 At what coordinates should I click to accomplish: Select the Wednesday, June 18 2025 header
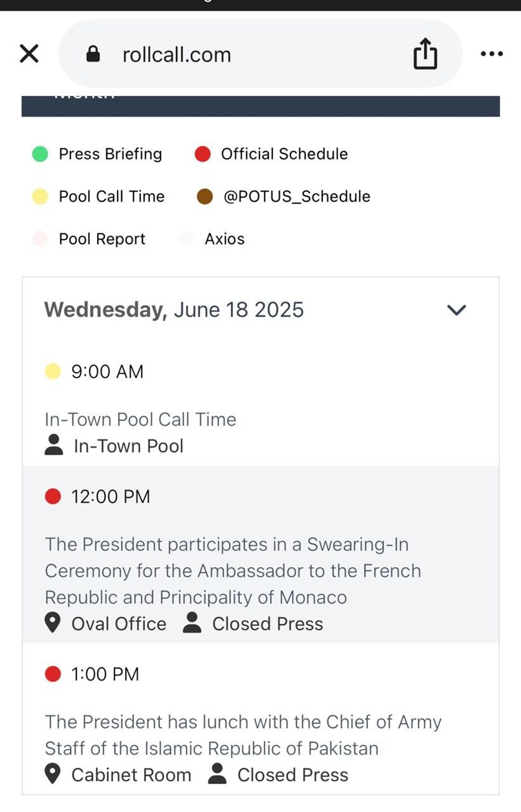[174, 310]
